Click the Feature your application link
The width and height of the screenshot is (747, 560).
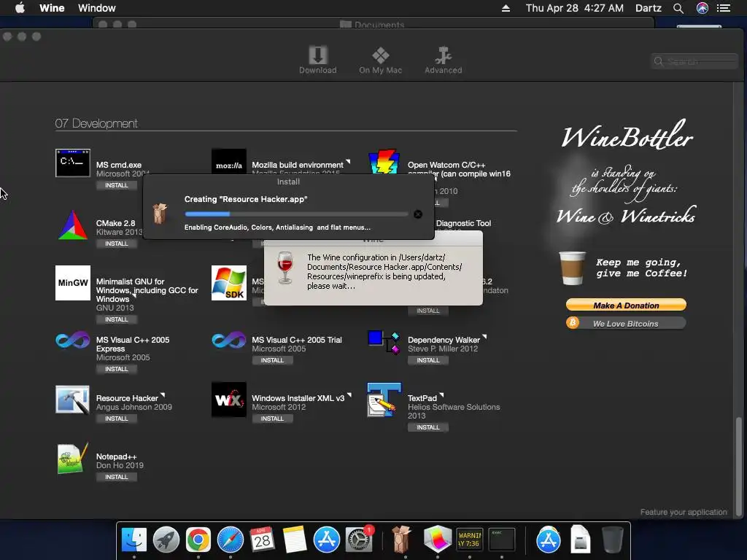tap(683, 512)
